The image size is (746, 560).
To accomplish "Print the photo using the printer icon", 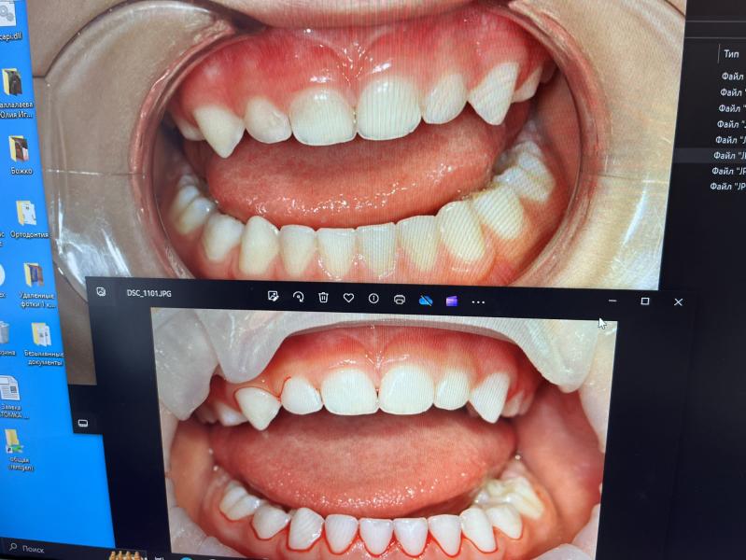I will (x=400, y=300).
